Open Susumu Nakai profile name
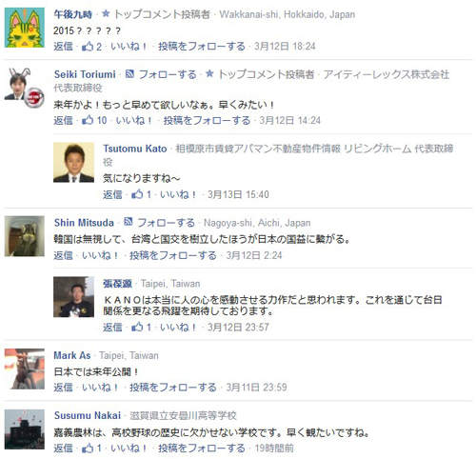The image size is (476, 459). 88,415
